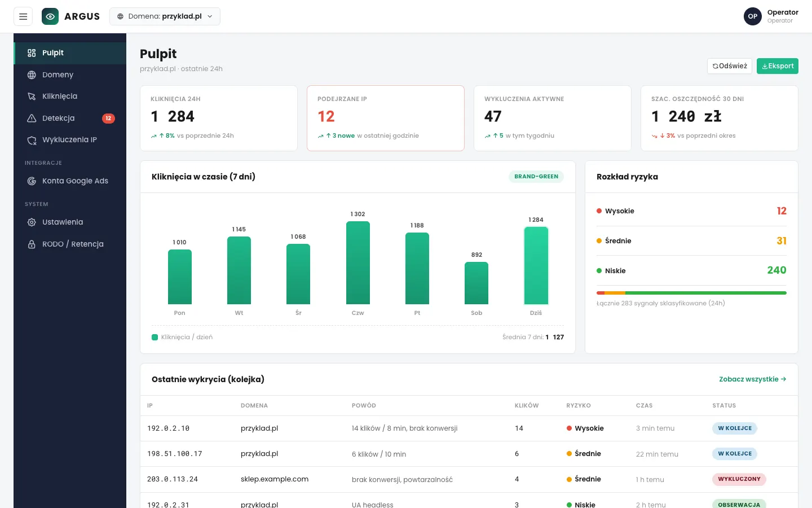Follow the Zobacz wszystkie link
Screen dimensions: 812x508
(x=752, y=379)
